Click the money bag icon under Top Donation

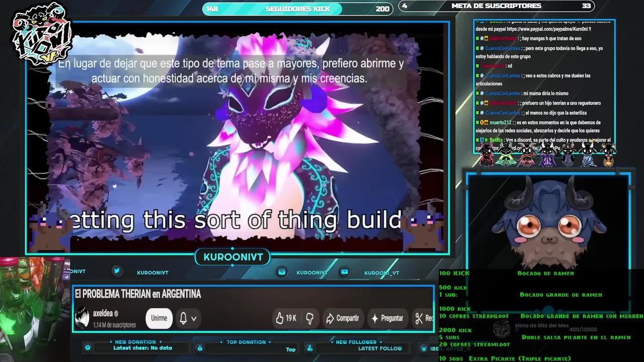coord(200,347)
